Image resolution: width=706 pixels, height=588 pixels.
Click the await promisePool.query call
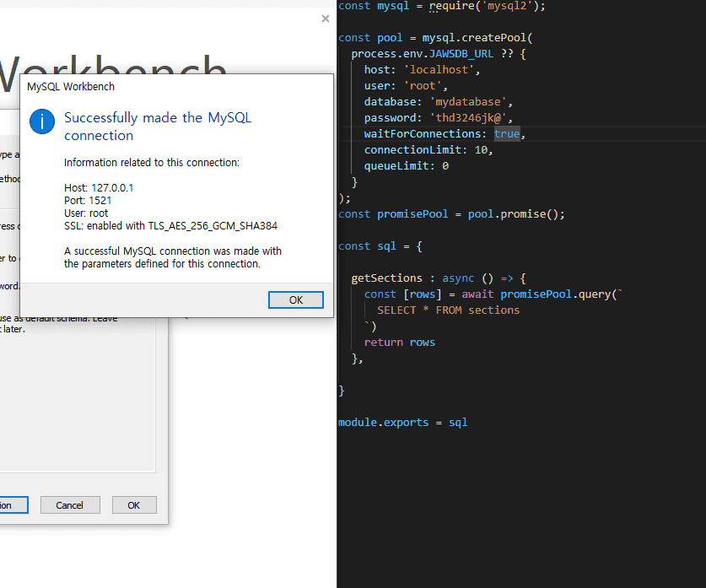[542, 294]
